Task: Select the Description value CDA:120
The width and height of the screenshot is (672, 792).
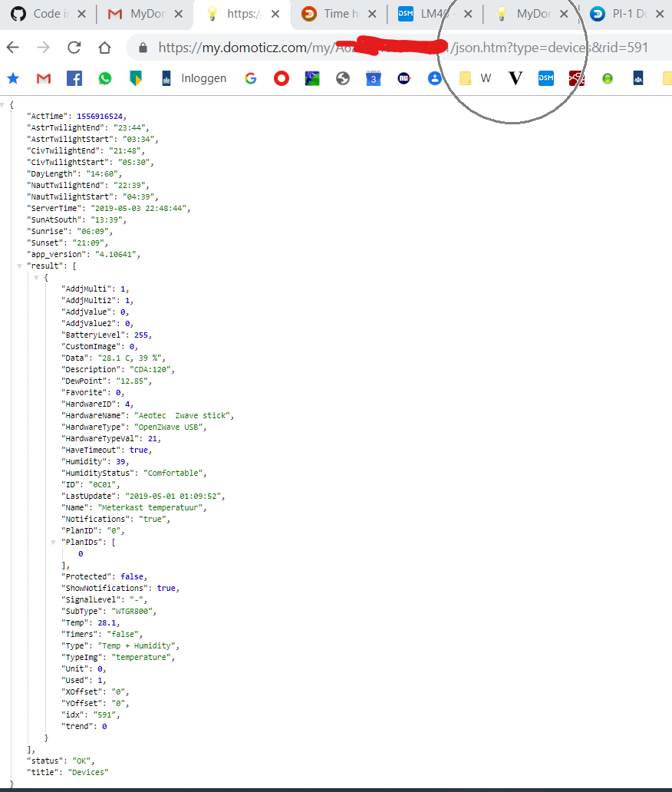Action: point(150,369)
